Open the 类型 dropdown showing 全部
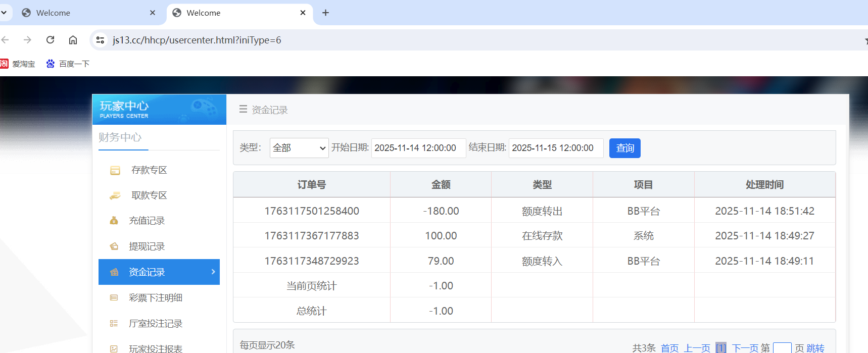Screen dimensions: 868x353 tap(299, 148)
